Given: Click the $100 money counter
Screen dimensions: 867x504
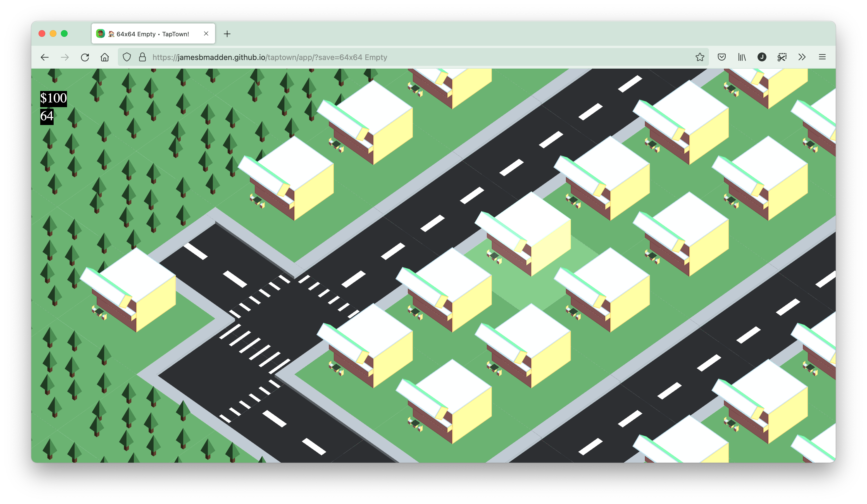Looking at the screenshot, I should (53, 98).
